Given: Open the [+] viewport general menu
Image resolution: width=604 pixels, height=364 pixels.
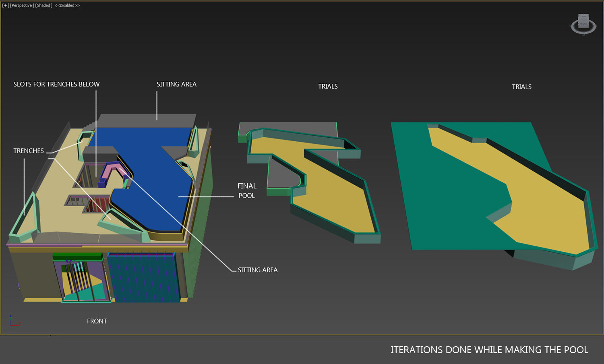Looking at the screenshot, I should [x=6, y=6].
